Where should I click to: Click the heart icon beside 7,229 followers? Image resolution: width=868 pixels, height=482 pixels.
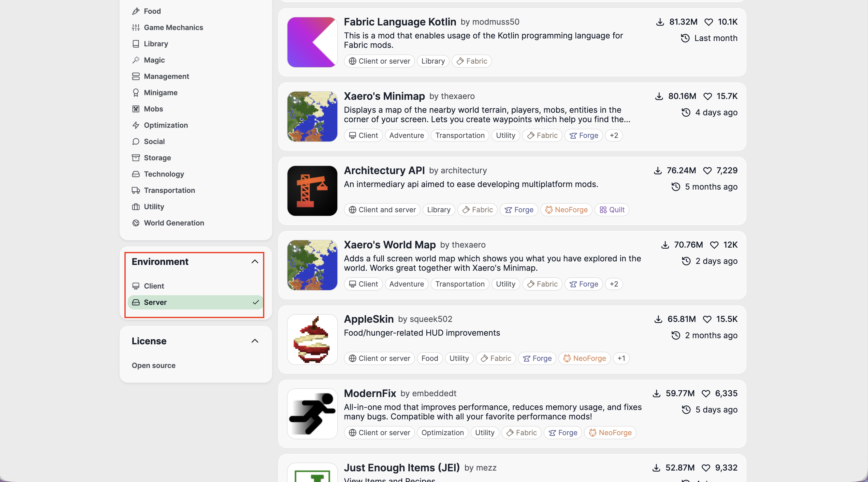707,171
